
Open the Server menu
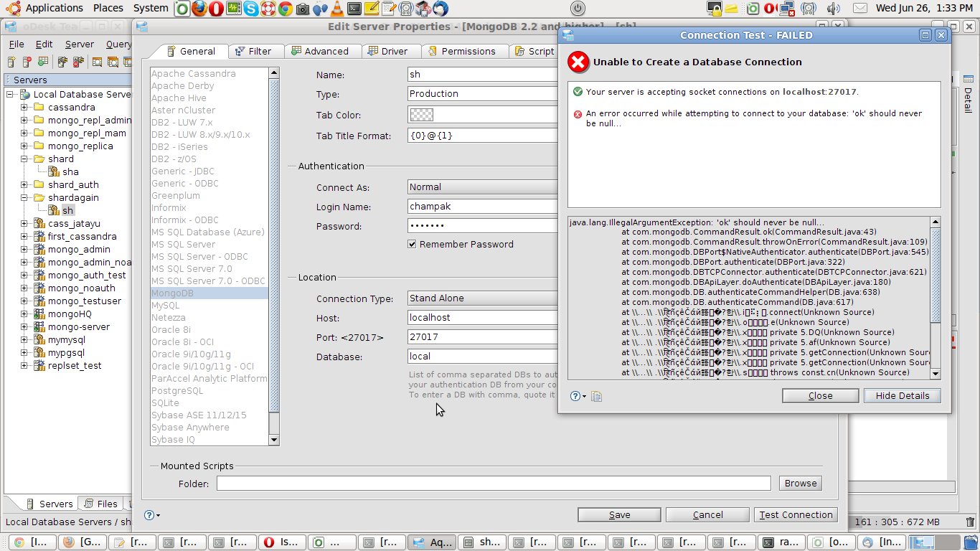tap(79, 44)
